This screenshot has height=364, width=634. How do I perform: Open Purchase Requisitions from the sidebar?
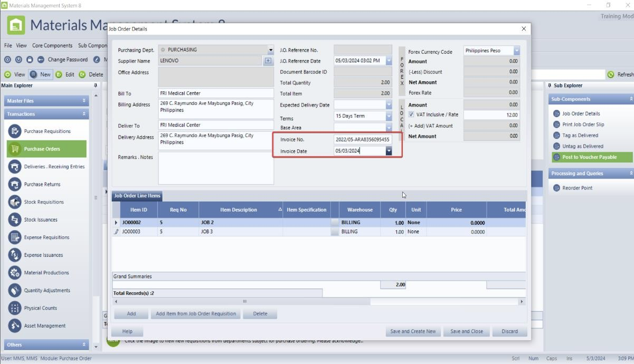click(46, 131)
